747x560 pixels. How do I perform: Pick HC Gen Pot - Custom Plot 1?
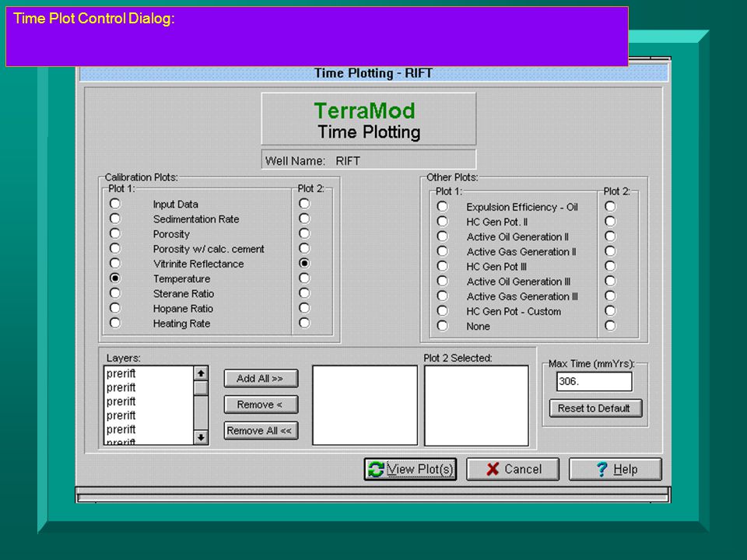click(x=443, y=310)
